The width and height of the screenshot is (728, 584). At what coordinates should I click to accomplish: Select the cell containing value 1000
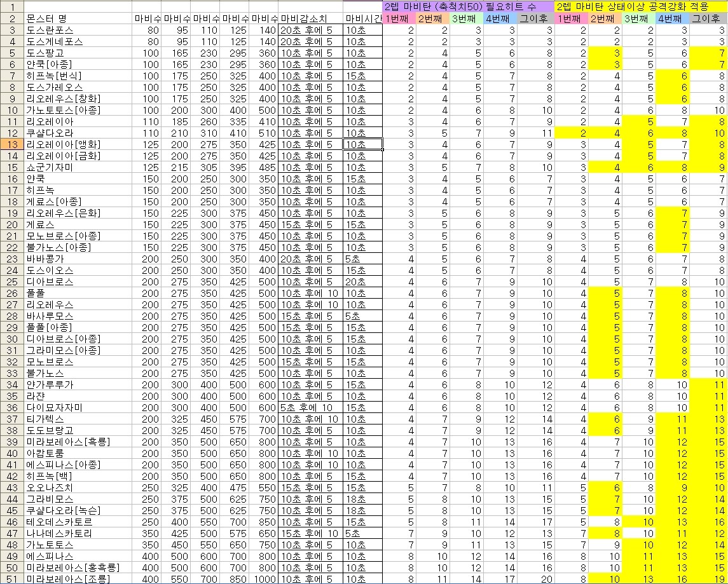pos(264,578)
